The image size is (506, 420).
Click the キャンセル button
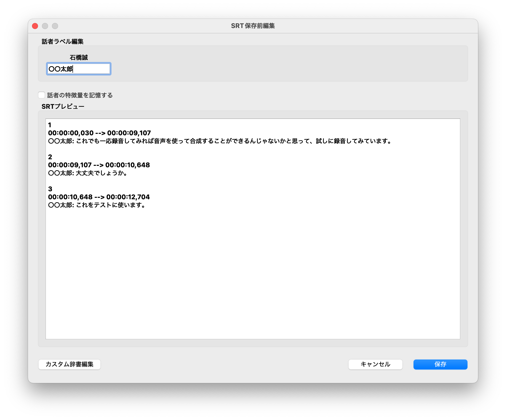coord(375,364)
